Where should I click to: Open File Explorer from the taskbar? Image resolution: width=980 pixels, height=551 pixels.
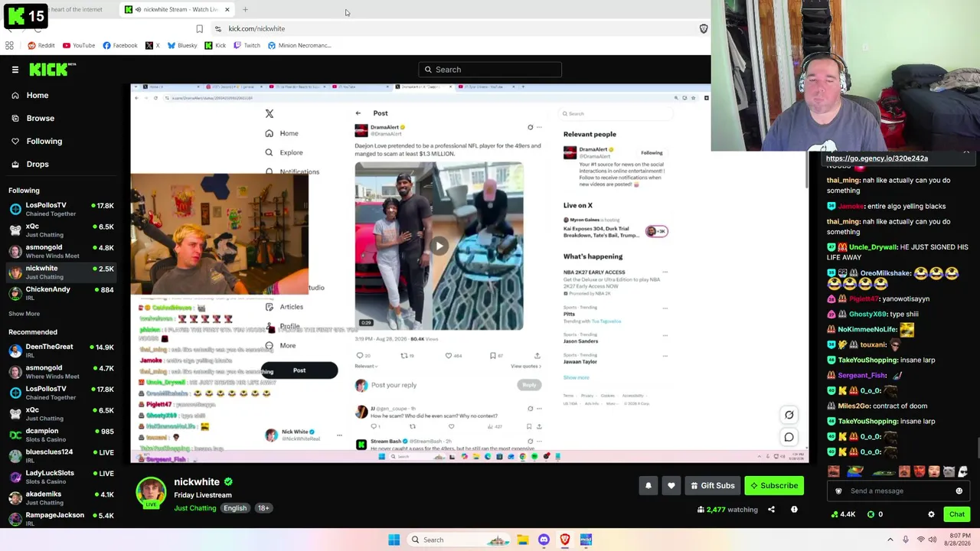(x=522, y=540)
